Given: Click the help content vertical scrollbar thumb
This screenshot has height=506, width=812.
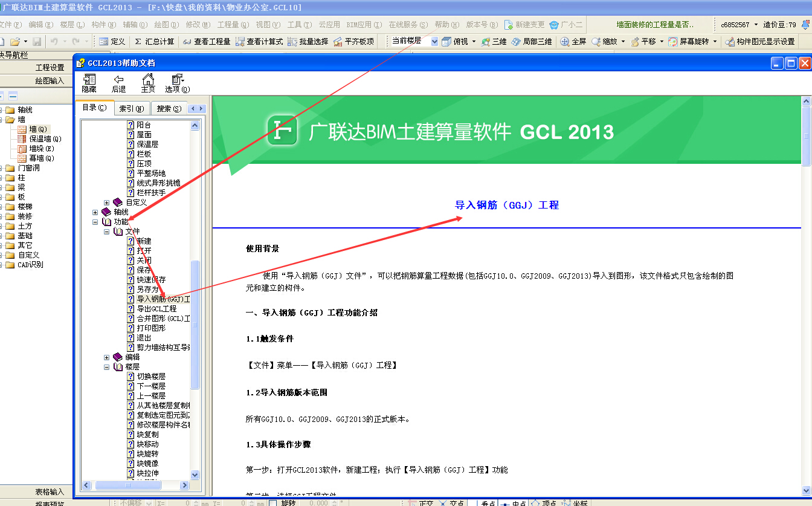Looking at the screenshot, I should [x=806, y=136].
